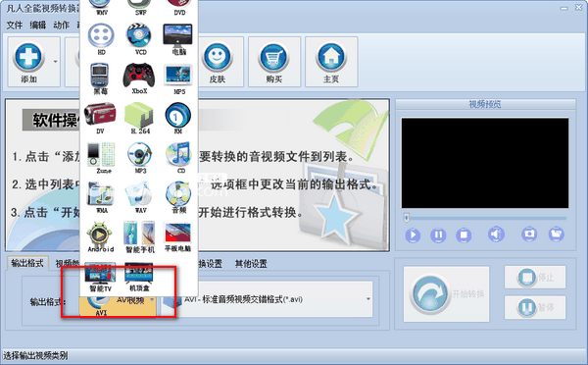This screenshot has width=588, height=365.
Task: Switch to the 其他设置 tab
Action: (x=251, y=264)
